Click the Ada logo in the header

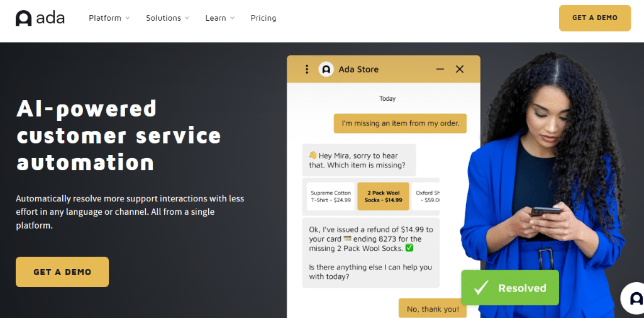coord(40,18)
